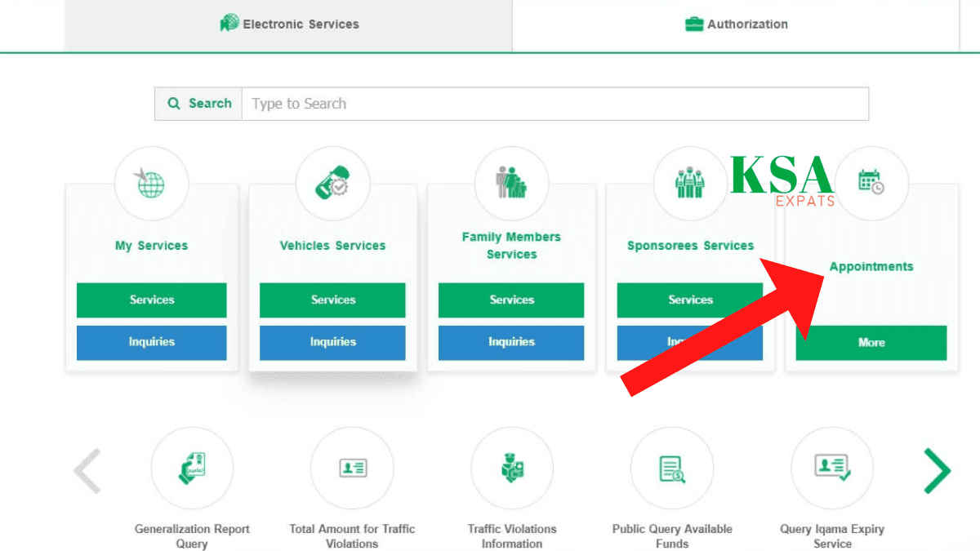Click Services under Family Members Services
The height and width of the screenshot is (551, 980).
(x=511, y=300)
